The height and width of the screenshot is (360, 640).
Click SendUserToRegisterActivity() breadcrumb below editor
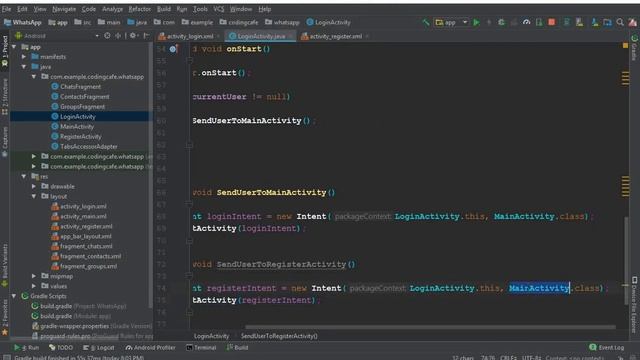click(x=279, y=336)
